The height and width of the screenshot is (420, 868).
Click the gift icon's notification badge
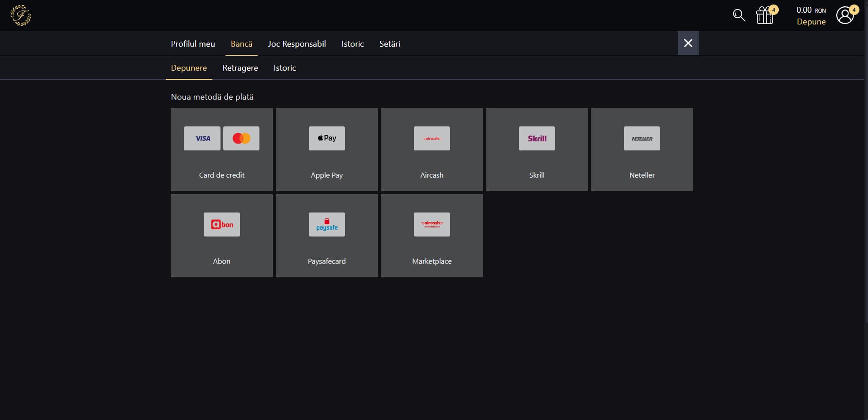click(774, 10)
